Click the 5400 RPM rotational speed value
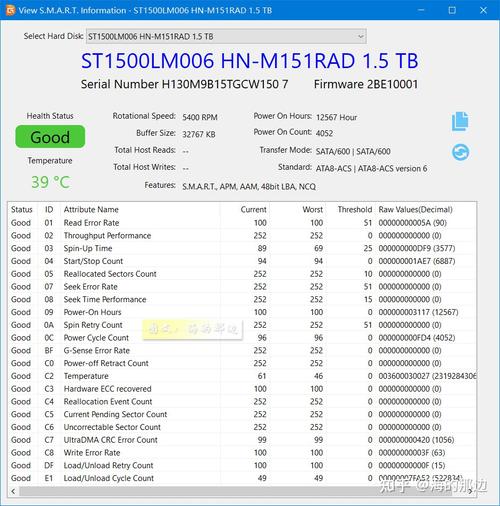This screenshot has height=506, width=500. click(200, 117)
